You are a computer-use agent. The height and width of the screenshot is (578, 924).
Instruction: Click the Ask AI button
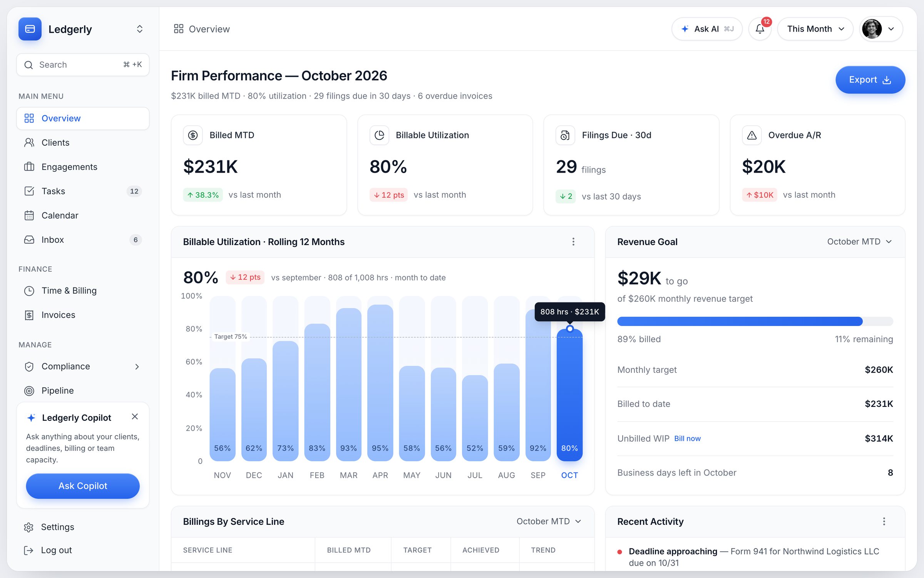click(x=707, y=29)
